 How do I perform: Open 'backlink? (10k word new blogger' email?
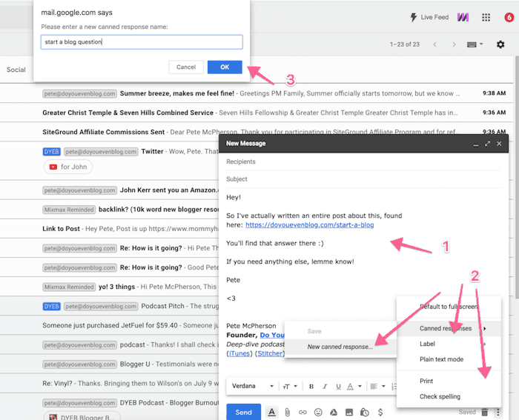click(x=109, y=210)
